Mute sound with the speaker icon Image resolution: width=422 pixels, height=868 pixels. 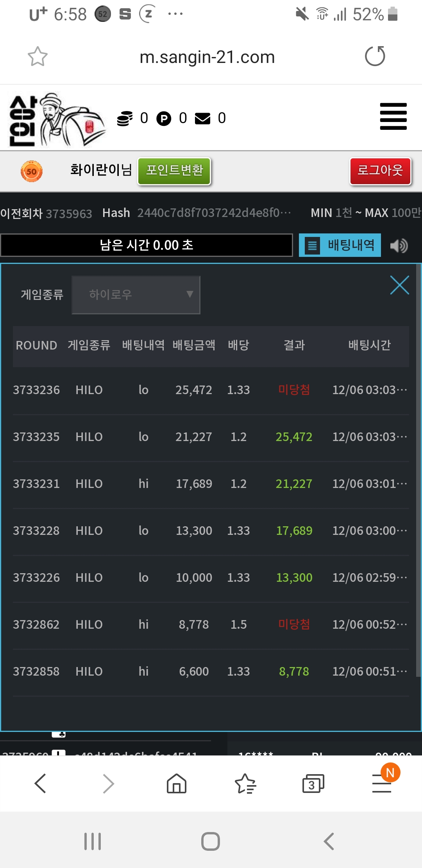coord(399,246)
